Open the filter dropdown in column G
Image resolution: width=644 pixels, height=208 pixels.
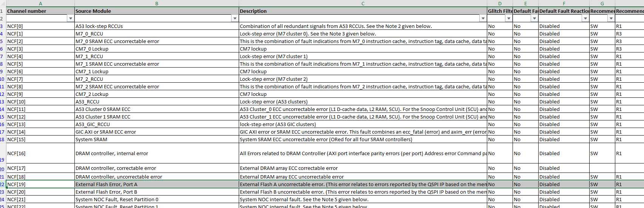[611, 18]
